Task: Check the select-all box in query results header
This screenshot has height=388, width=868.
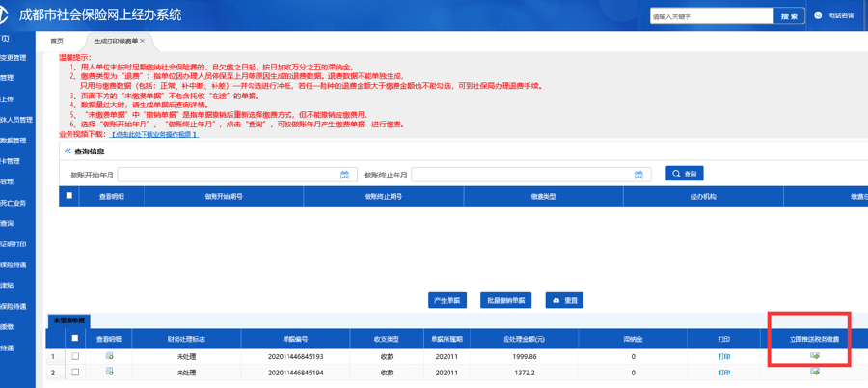Action: tap(68, 196)
